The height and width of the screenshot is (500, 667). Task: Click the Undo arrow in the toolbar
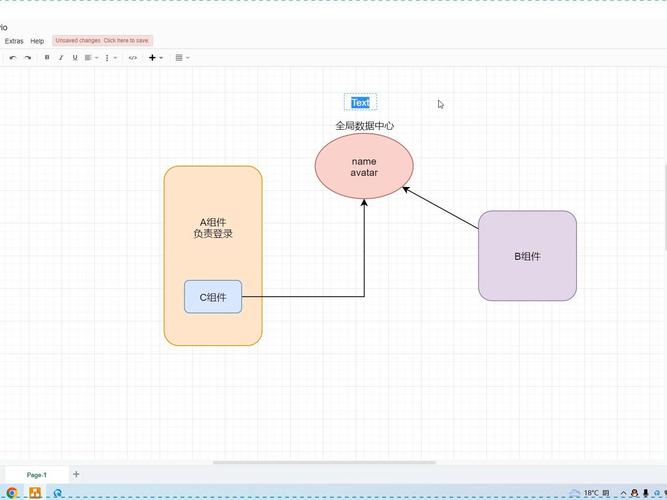[x=13, y=58]
